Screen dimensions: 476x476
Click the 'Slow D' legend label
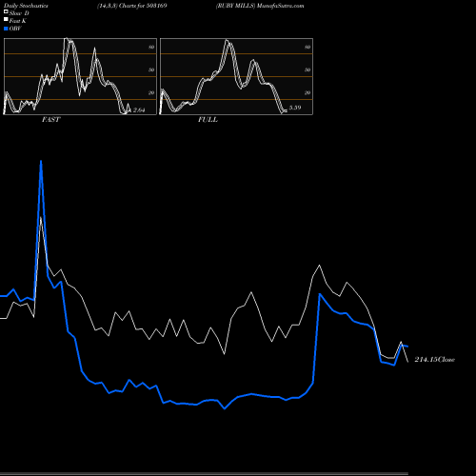click(19, 13)
